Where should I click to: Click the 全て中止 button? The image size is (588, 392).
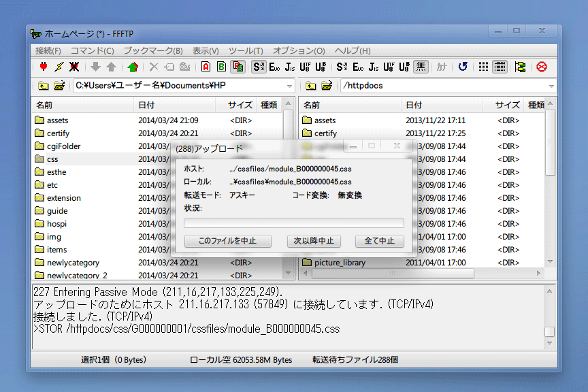click(379, 241)
